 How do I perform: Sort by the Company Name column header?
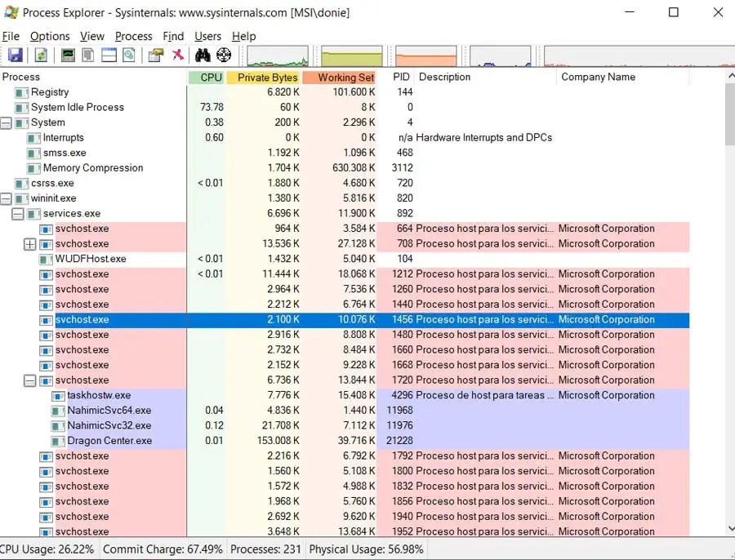[x=623, y=78]
